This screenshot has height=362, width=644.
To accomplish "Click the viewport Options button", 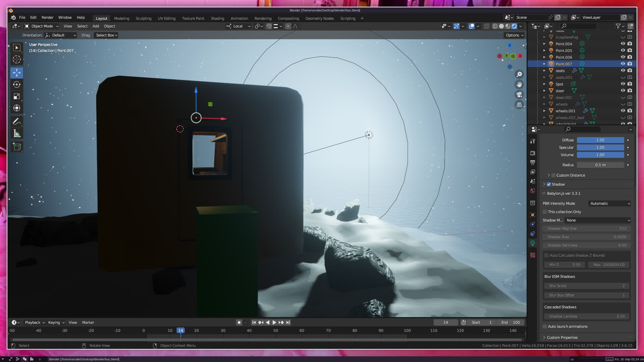I will point(515,35).
